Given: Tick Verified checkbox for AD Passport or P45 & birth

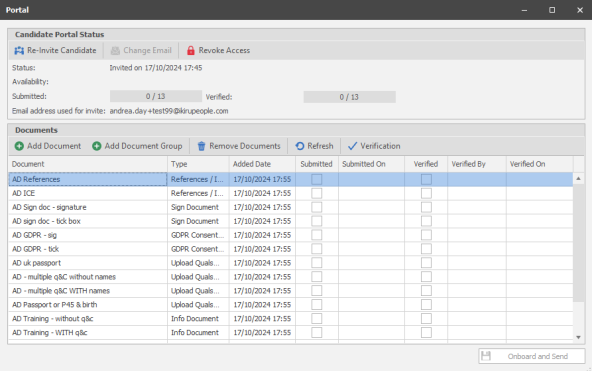Looking at the screenshot, I should tap(426, 305).
